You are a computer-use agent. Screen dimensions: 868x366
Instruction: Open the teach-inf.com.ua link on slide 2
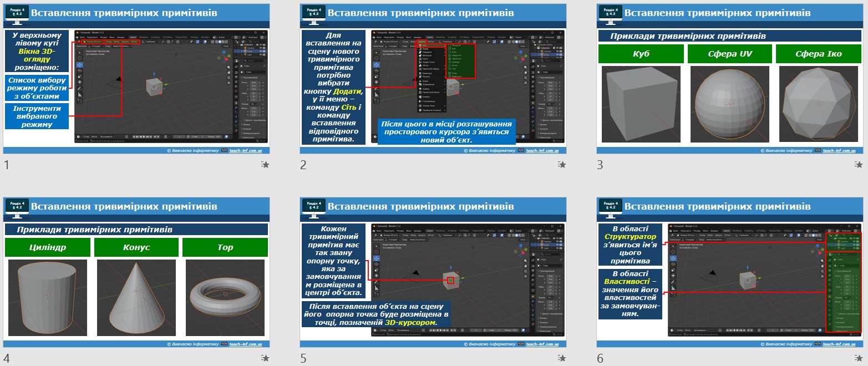pos(542,150)
